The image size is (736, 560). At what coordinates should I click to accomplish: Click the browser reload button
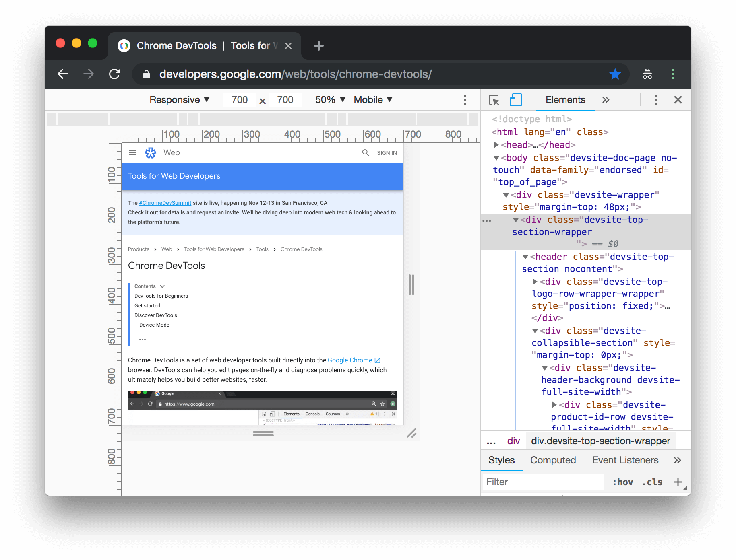point(115,74)
